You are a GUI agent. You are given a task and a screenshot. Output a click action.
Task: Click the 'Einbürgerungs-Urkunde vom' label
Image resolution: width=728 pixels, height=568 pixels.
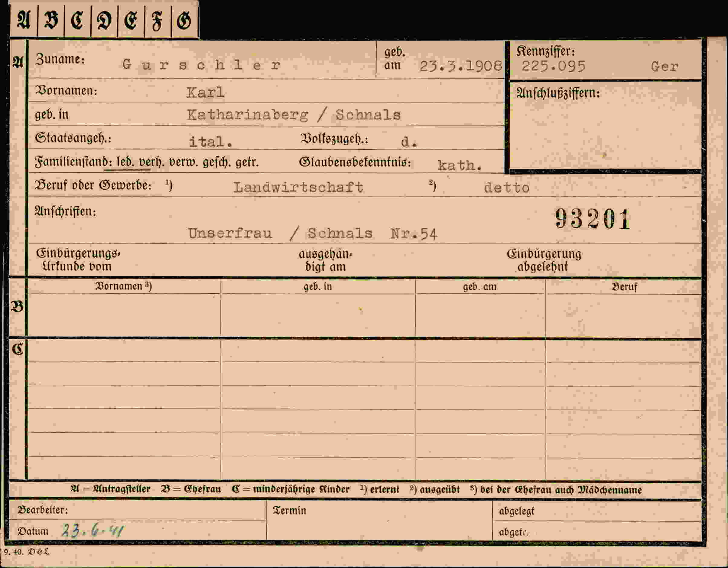(78, 260)
